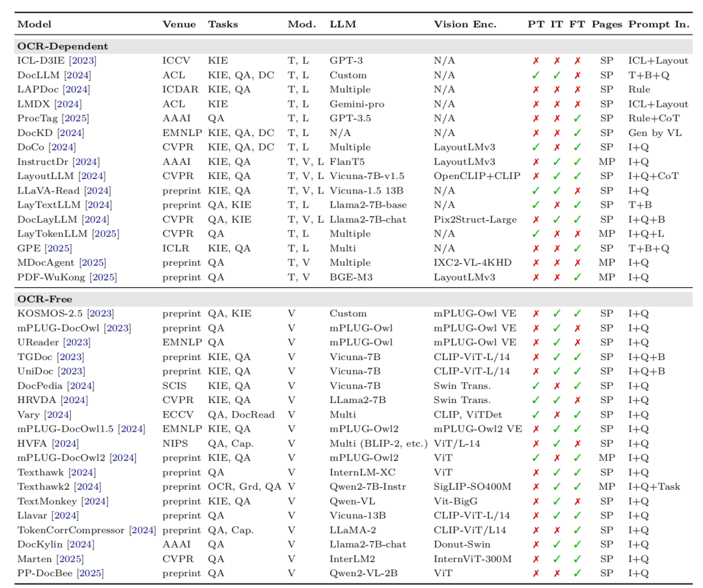Click the "InternLM-XC" LLM cell
Image resolution: width=703 pixels, height=588 pixels.
[363, 472]
